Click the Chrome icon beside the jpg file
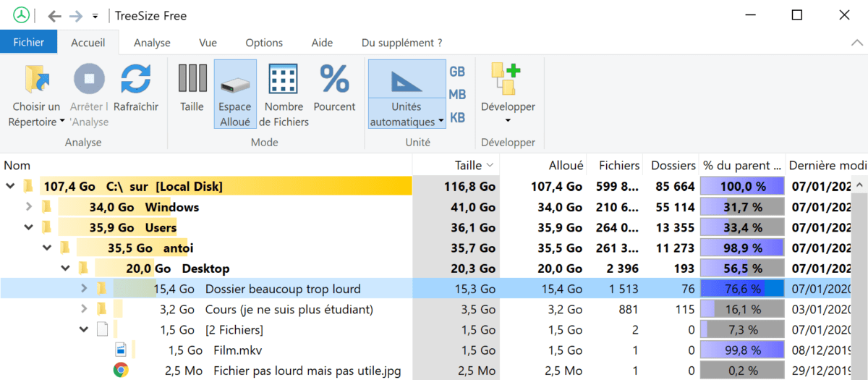This screenshot has width=868, height=380. click(x=121, y=371)
